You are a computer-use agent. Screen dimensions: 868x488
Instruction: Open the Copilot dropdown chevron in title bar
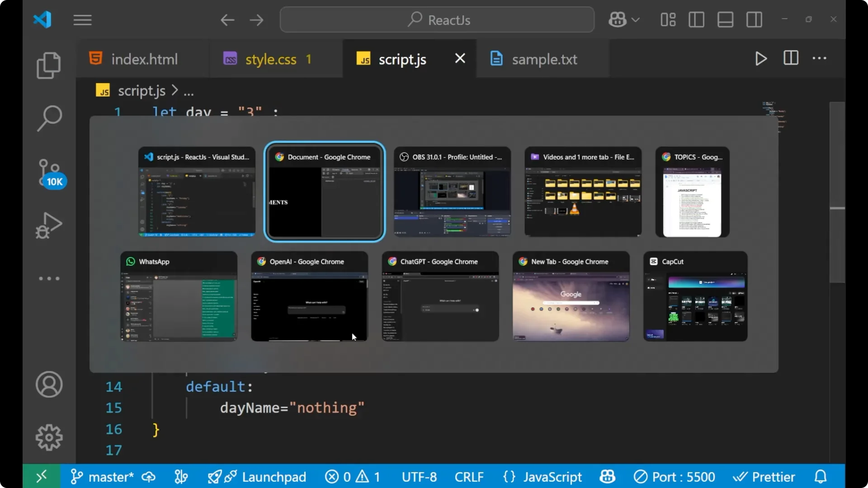click(636, 20)
